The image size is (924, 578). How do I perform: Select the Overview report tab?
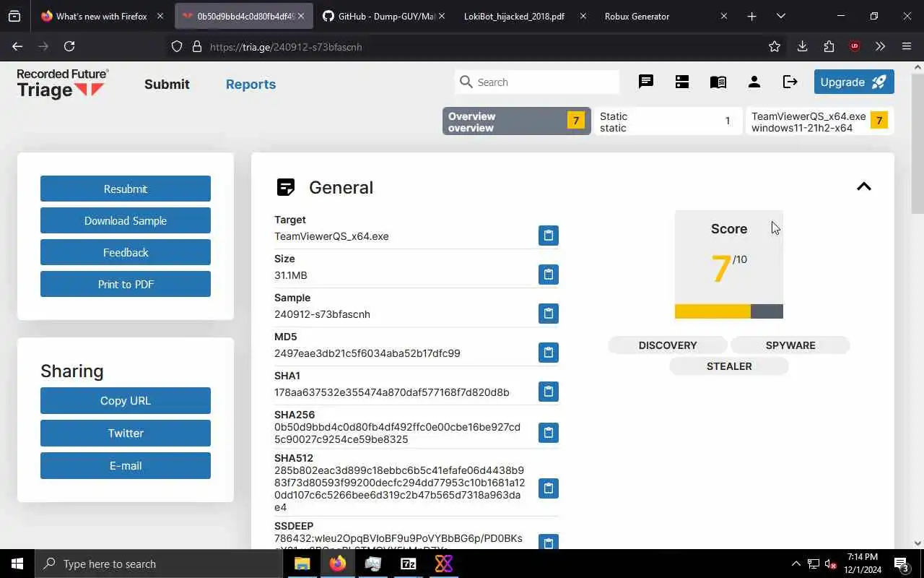pos(517,121)
